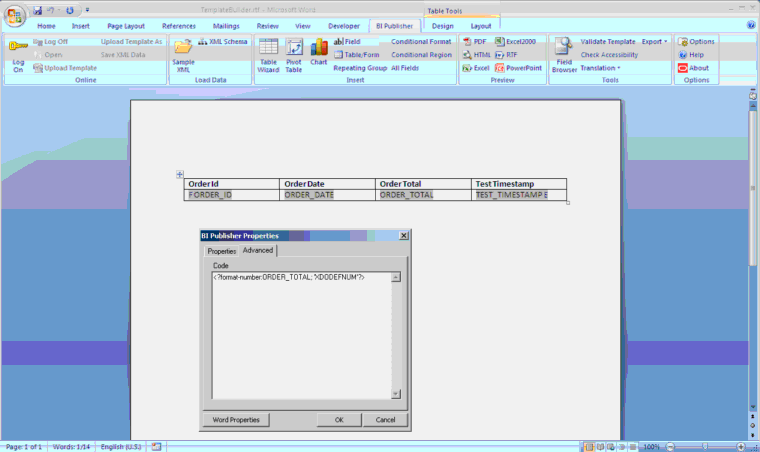Click the Word Help icon
Screen dimensions: 760x452
(751, 25)
